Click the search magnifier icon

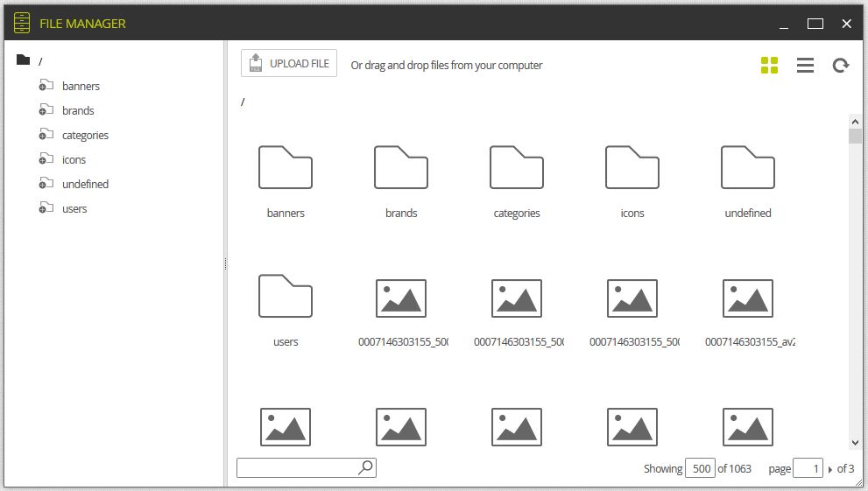[x=365, y=467]
